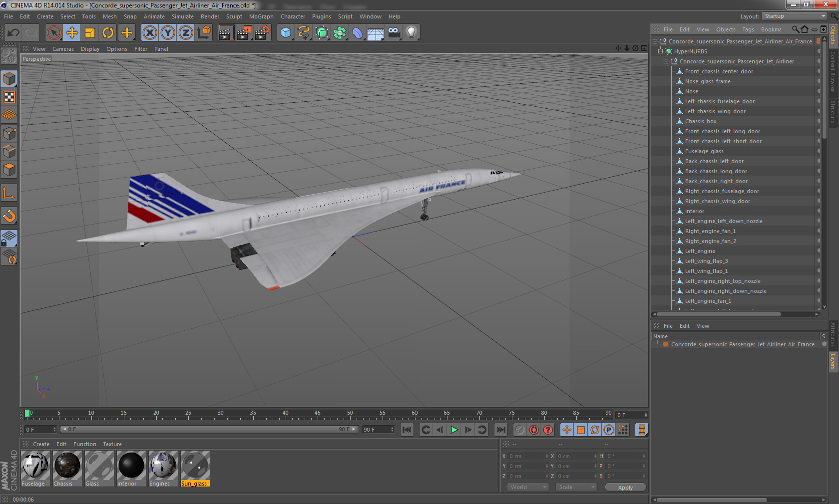This screenshot has height=504, width=839.
Task: Enable Edges mode in left palette
Action: click(9, 151)
